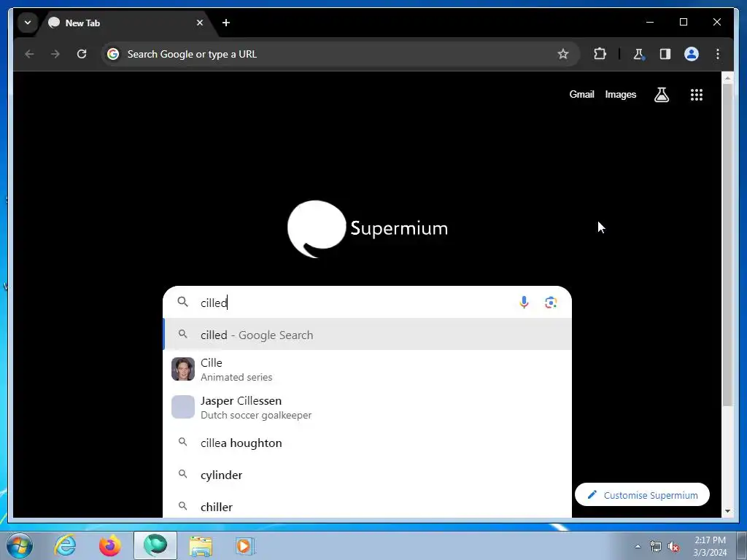Open Chrome Labs flask in toolbar
The width and height of the screenshot is (747, 560).
638,54
